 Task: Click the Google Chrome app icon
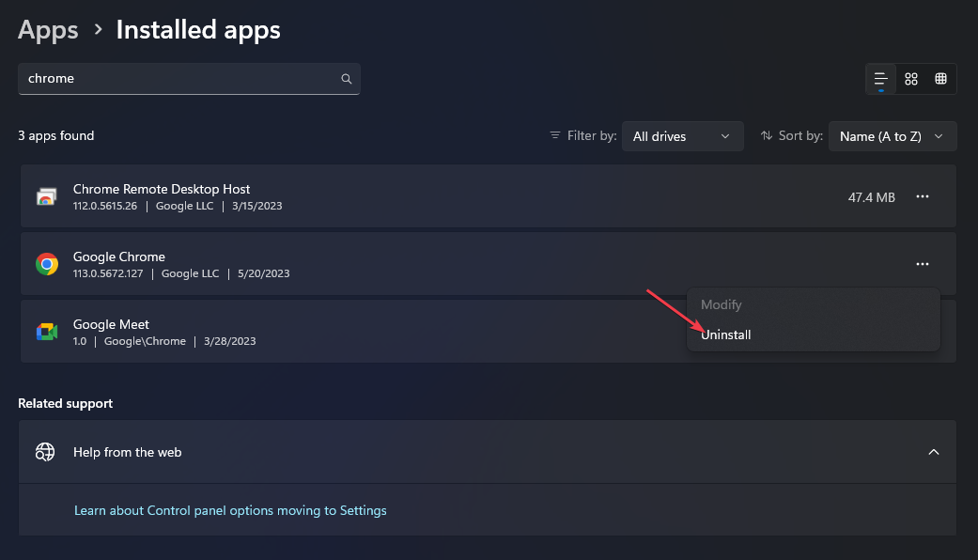click(x=47, y=264)
